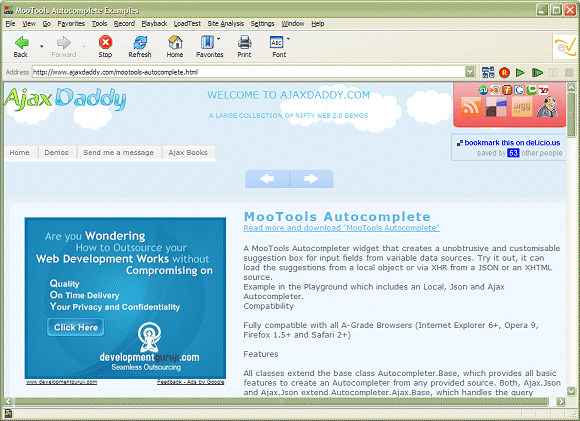
Task: Open the Record menu
Action: click(124, 24)
